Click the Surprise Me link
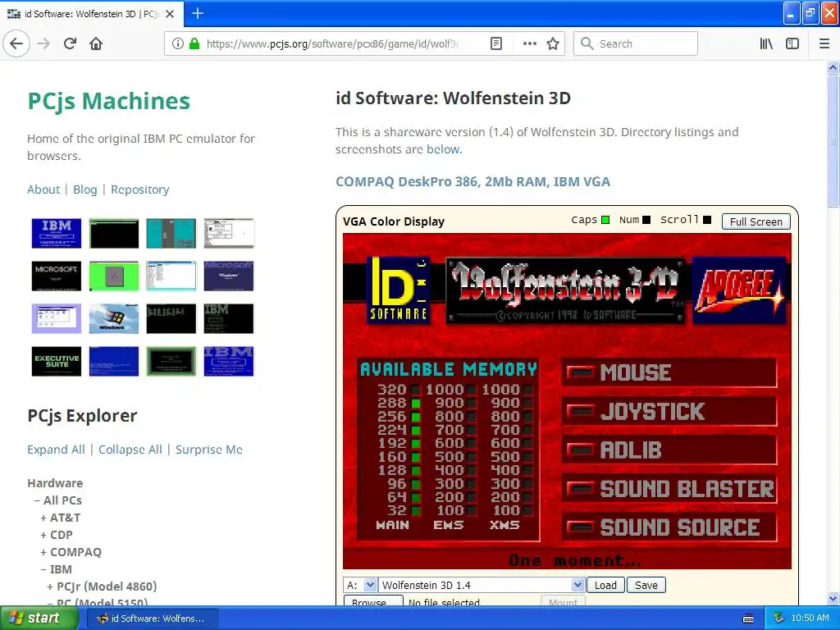The image size is (840, 630). click(209, 450)
